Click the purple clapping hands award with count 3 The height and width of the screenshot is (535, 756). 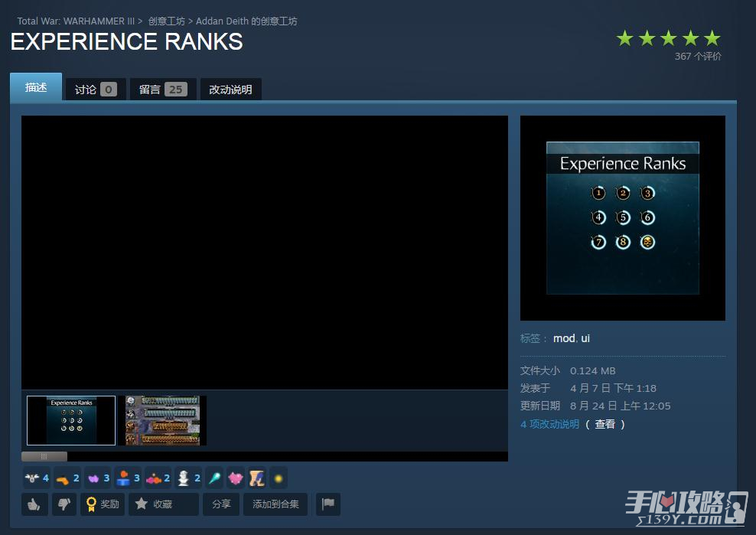click(98, 478)
